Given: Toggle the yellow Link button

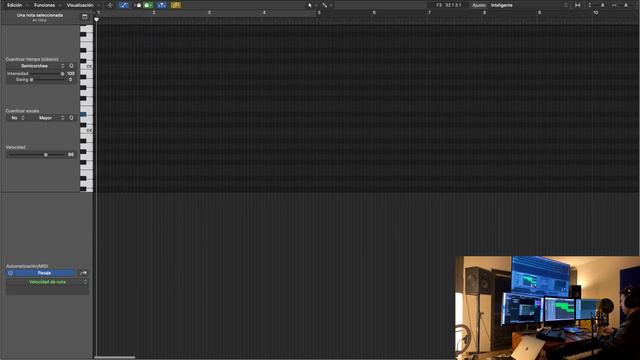Looking at the screenshot, I should [x=176, y=5].
